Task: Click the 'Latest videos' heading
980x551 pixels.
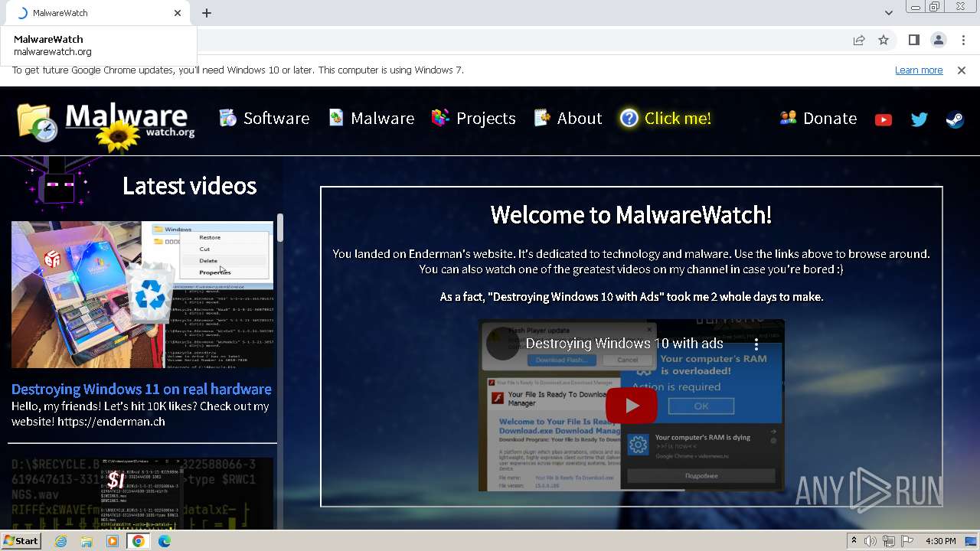Action: (189, 186)
